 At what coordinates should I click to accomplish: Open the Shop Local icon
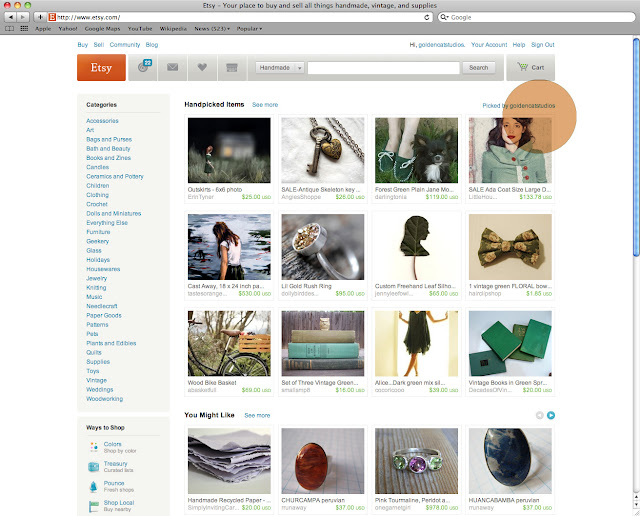coord(93,506)
